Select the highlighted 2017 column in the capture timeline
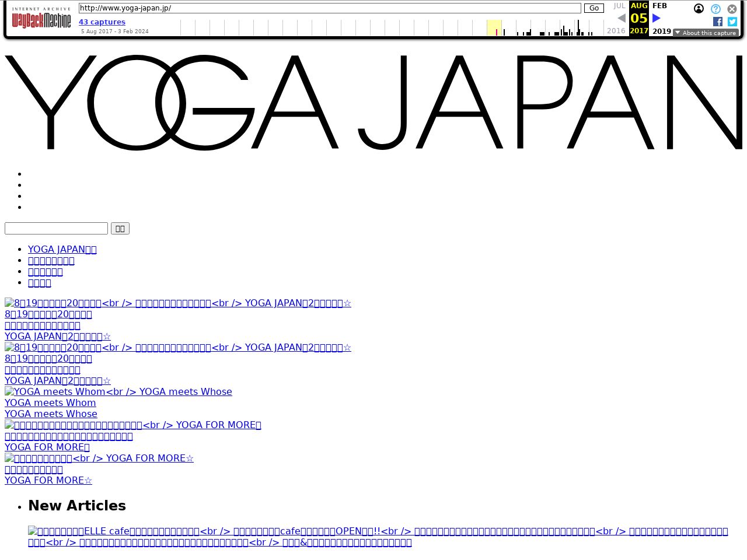This screenshot has height=560, width=747. click(494, 27)
